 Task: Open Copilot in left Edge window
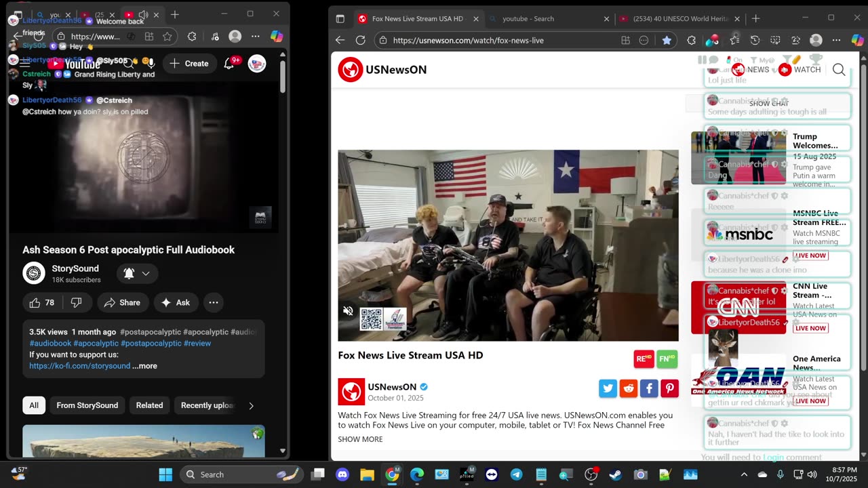tap(277, 37)
